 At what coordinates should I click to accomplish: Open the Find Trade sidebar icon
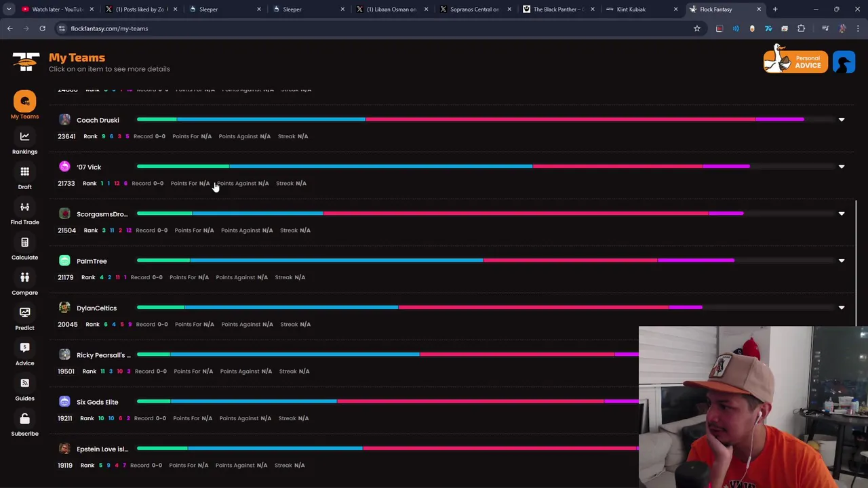click(x=24, y=207)
